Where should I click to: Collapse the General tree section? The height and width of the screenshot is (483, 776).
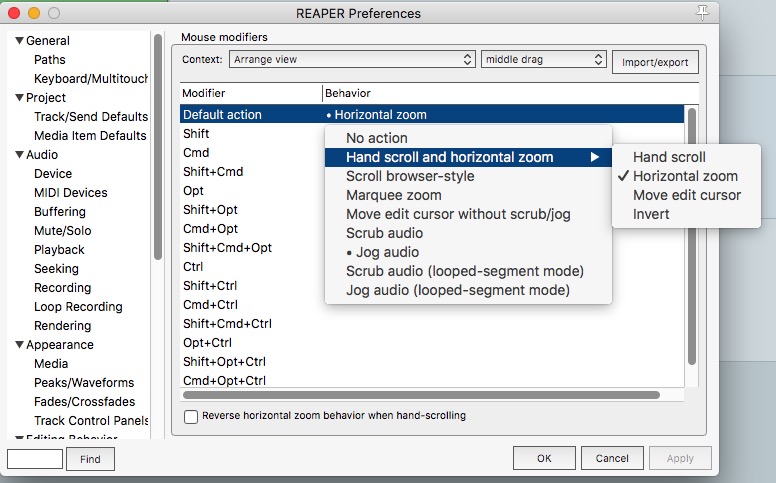19,41
